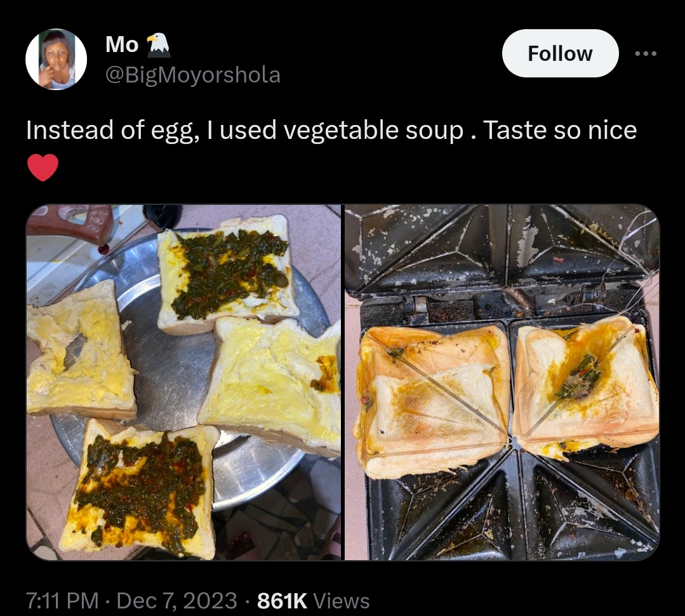Open the display name Mo
Viewport: 685px width, 616px height.
point(121,44)
